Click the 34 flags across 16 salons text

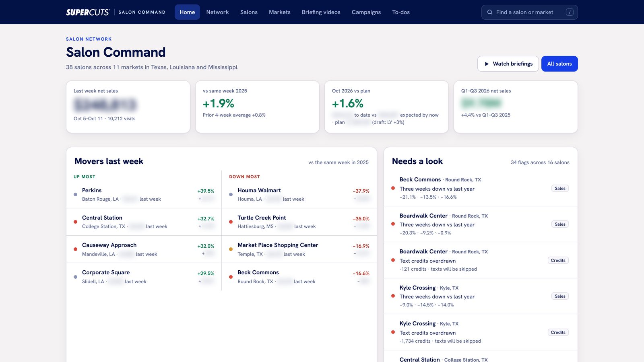coord(540,162)
